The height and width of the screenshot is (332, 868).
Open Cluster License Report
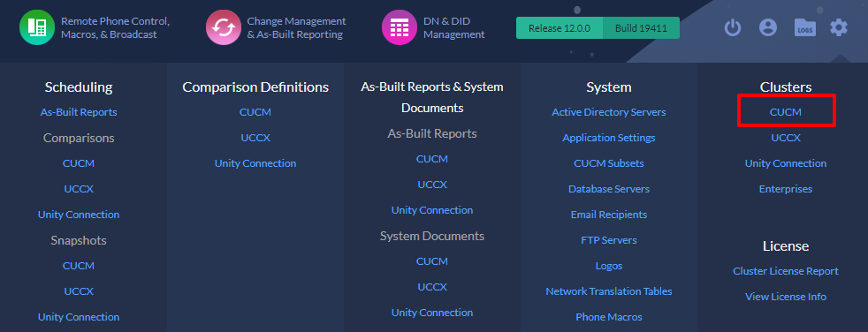coord(786,271)
